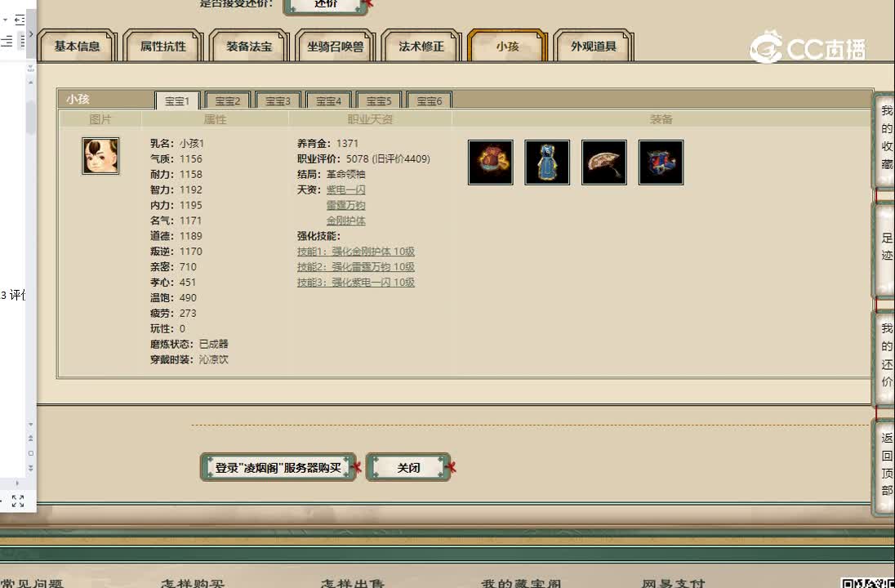Click the next page double arrow in the left panel
The width and height of the screenshot is (895, 588).
pyautogui.click(x=31, y=468)
